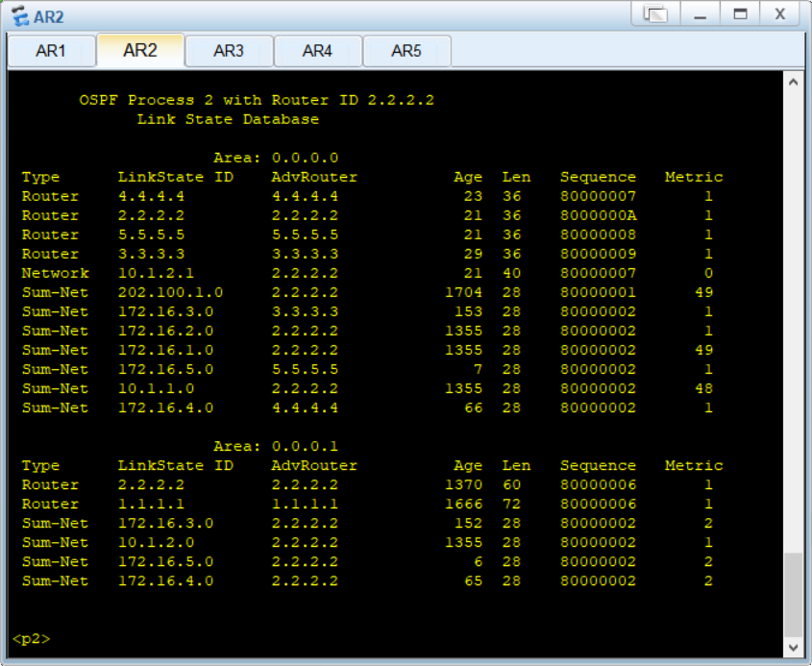Click the terminal scrollbar down arrow
The width and height of the screenshot is (812, 666).
pos(794,647)
